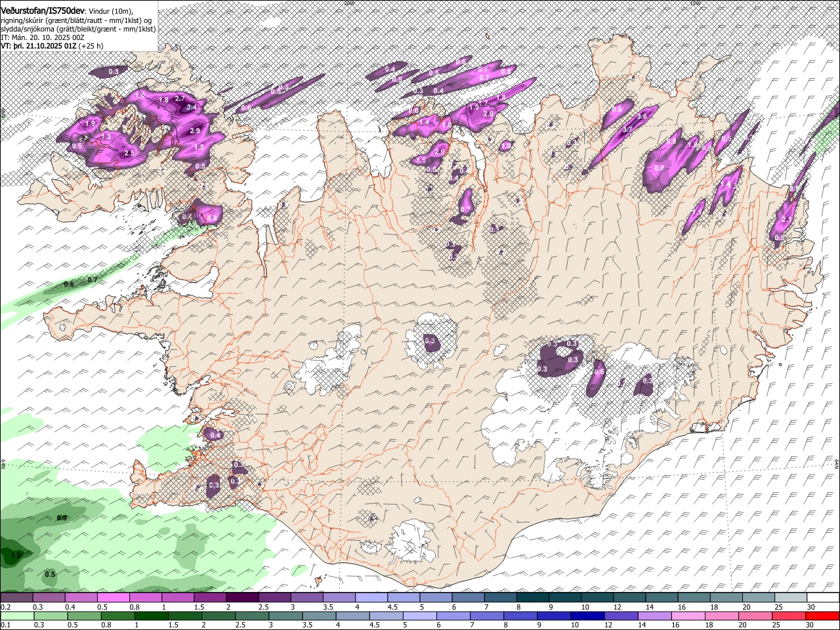This screenshot has height=630, width=840.
Task: Click the '2.7' snowfall value on the map
Action: (x=180, y=98)
